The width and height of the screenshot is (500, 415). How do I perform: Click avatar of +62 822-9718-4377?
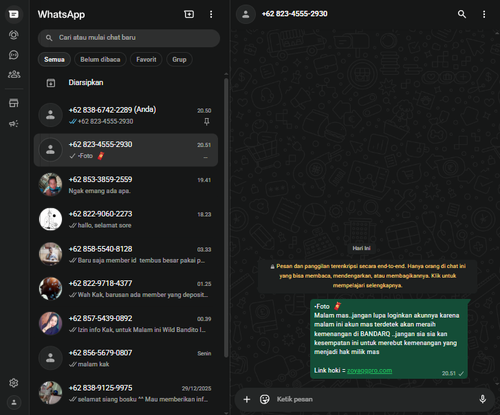pos(50,288)
